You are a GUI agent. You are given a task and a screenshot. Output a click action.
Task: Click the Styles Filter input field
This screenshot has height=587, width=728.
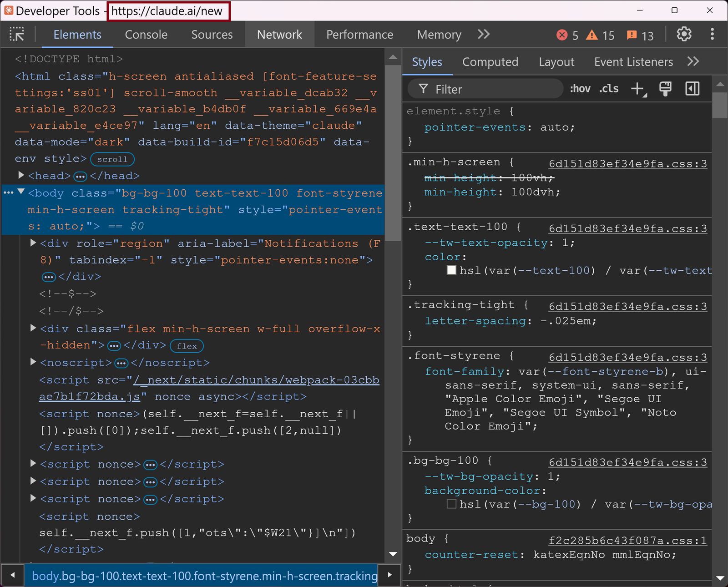[485, 89]
